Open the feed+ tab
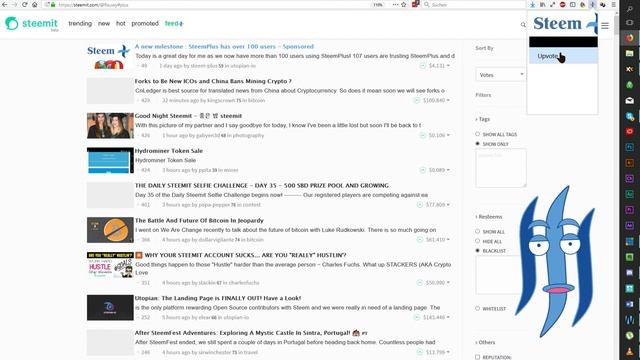640x360 pixels. [174, 24]
